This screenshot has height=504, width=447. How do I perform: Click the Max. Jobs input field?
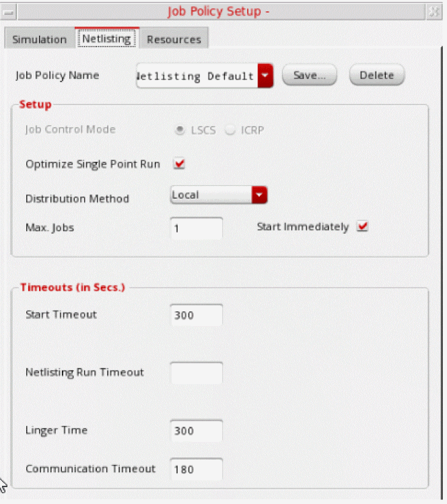click(x=196, y=228)
